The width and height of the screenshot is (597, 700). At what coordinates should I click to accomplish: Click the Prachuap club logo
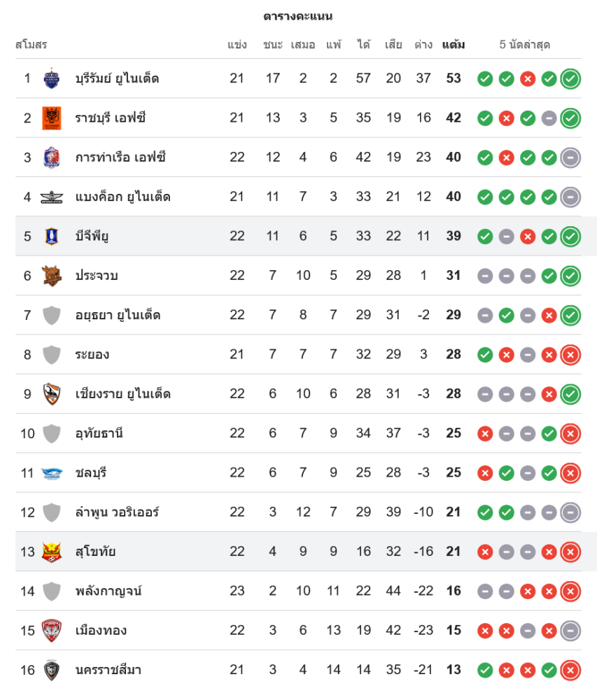52,276
